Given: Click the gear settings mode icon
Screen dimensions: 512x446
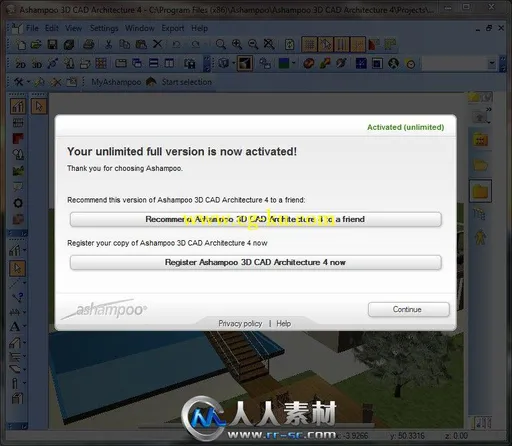Looking at the screenshot, I should [18, 203].
